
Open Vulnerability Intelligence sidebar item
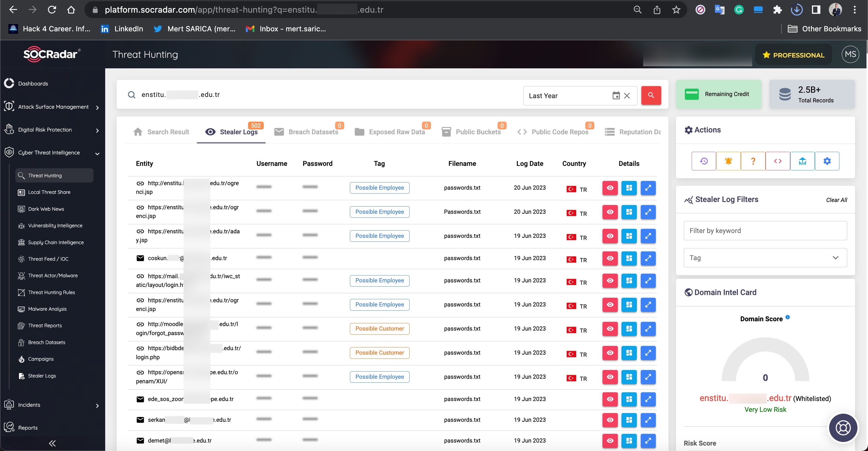[x=55, y=225]
